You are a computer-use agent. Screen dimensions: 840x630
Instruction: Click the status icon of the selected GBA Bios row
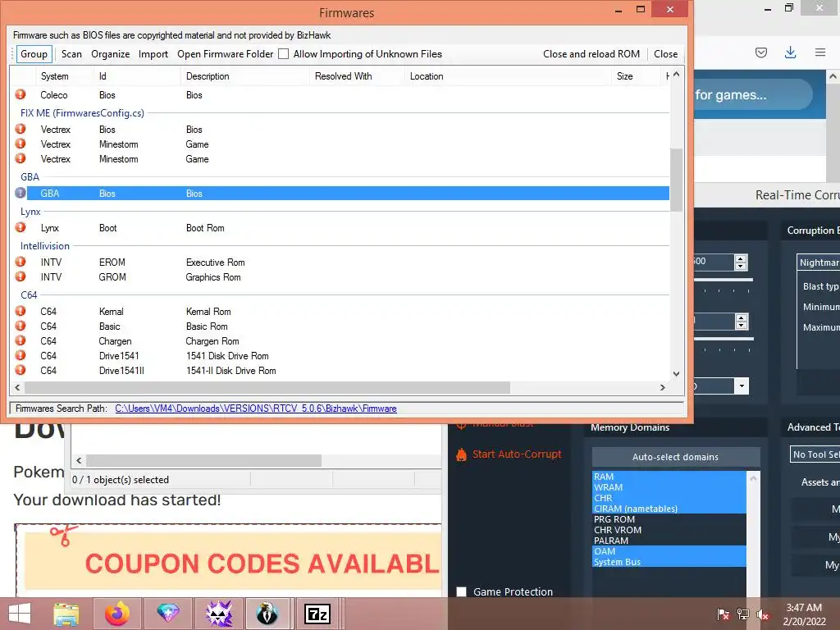click(x=21, y=193)
